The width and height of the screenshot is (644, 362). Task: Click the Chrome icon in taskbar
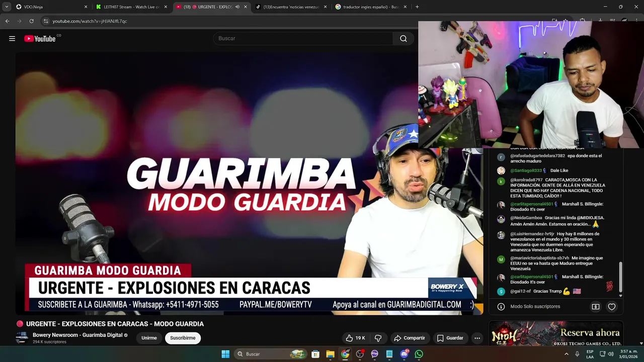click(345, 354)
